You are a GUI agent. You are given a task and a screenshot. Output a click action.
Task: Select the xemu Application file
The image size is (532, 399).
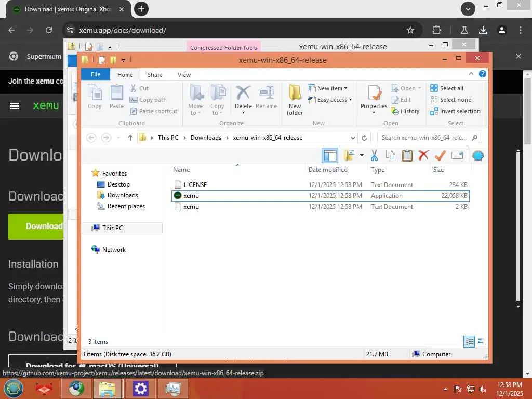tap(320, 196)
